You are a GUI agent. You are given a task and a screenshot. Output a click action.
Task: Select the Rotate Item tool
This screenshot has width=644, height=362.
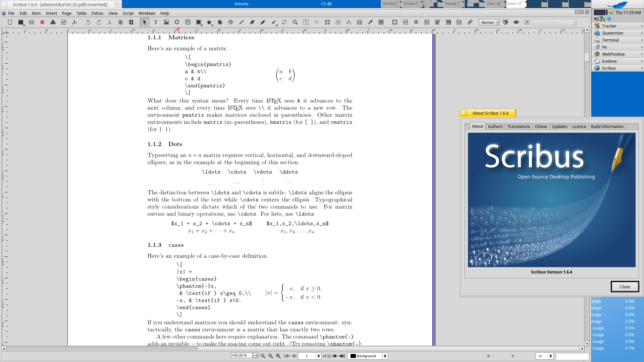pyautogui.click(x=284, y=22)
